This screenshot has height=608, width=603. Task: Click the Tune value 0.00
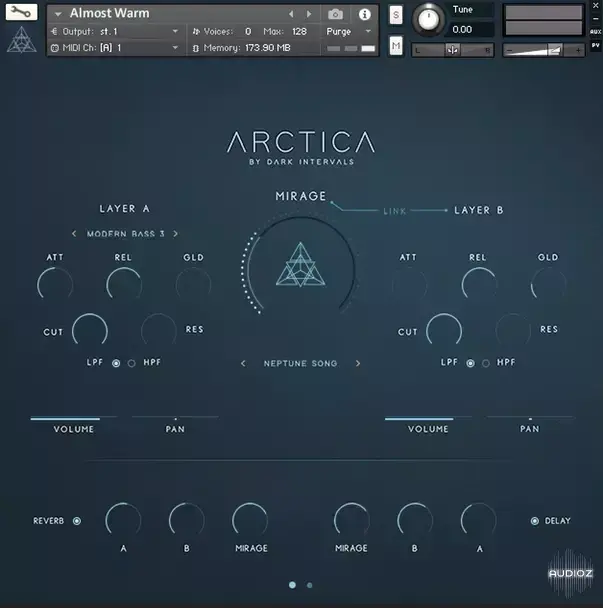tap(462, 29)
